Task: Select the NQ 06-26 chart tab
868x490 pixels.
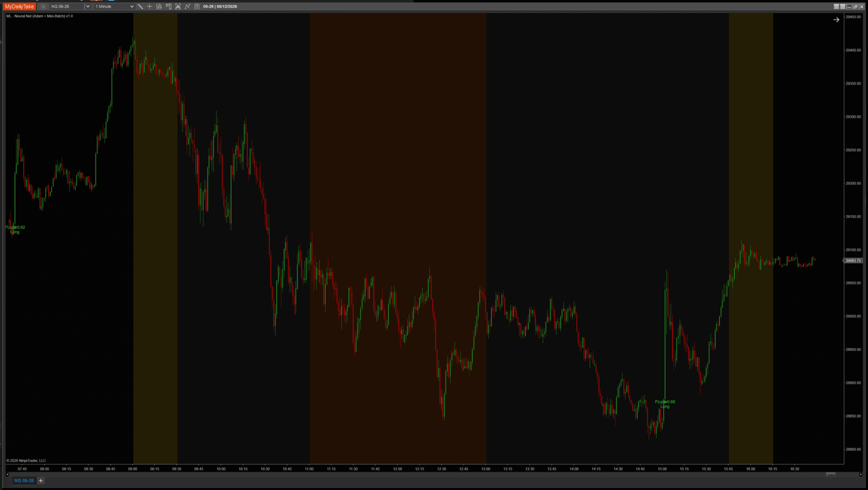Action: 24,481
